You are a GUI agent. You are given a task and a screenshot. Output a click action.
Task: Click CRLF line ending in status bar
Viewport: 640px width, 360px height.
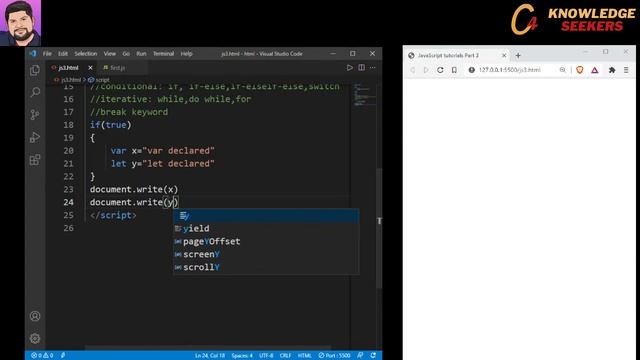point(285,356)
